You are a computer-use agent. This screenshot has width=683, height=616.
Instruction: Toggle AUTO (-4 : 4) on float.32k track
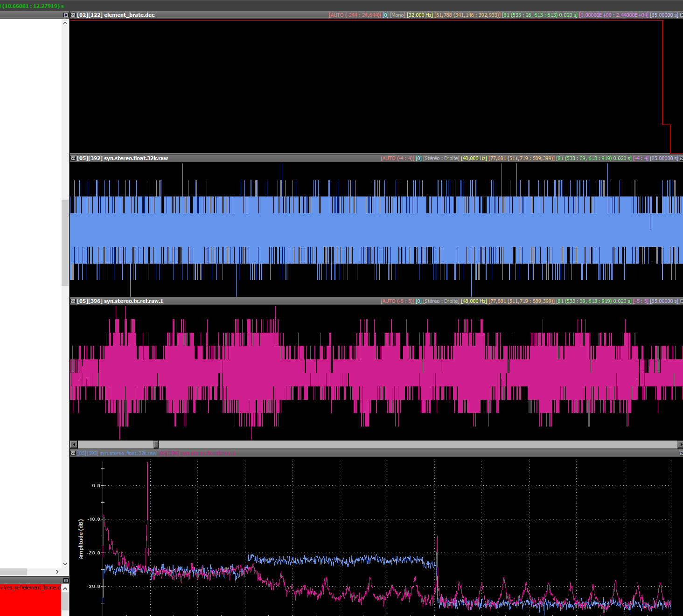[397, 158]
